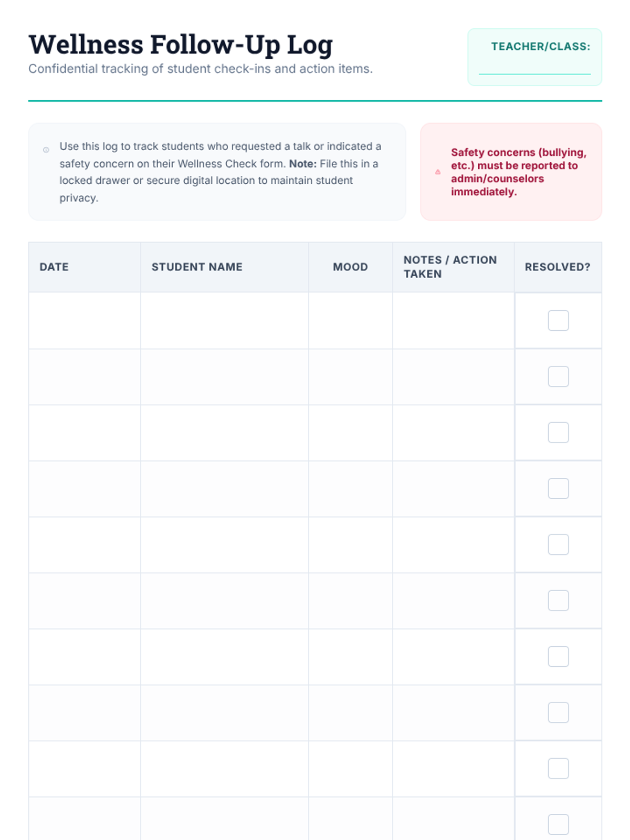Click the info icon beside the instructions
The width and height of the screenshot is (630, 840).
coord(46,150)
